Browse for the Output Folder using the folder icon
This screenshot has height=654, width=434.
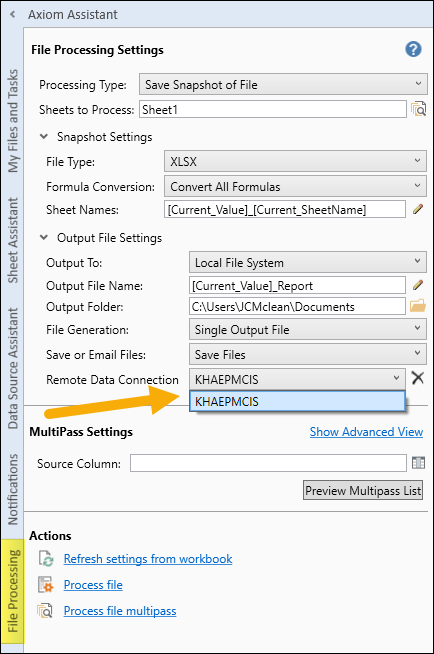pyautogui.click(x=418, y=306)
